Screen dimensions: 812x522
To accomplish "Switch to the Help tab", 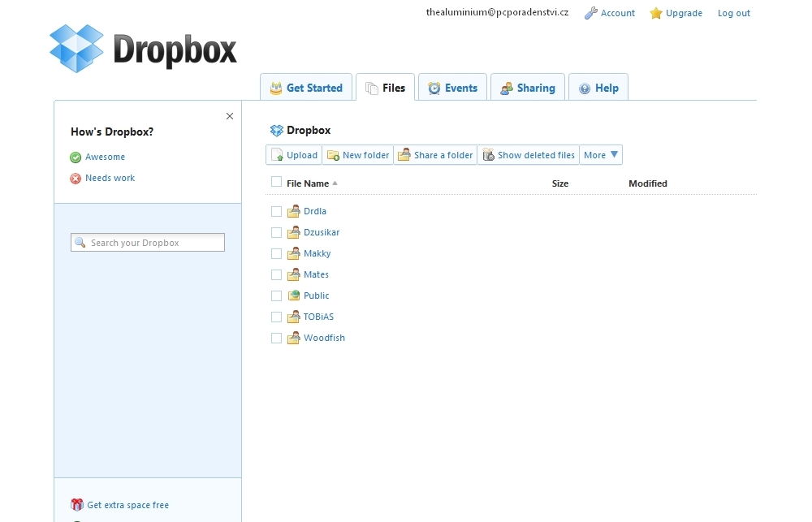I will [x=598, y=87].
